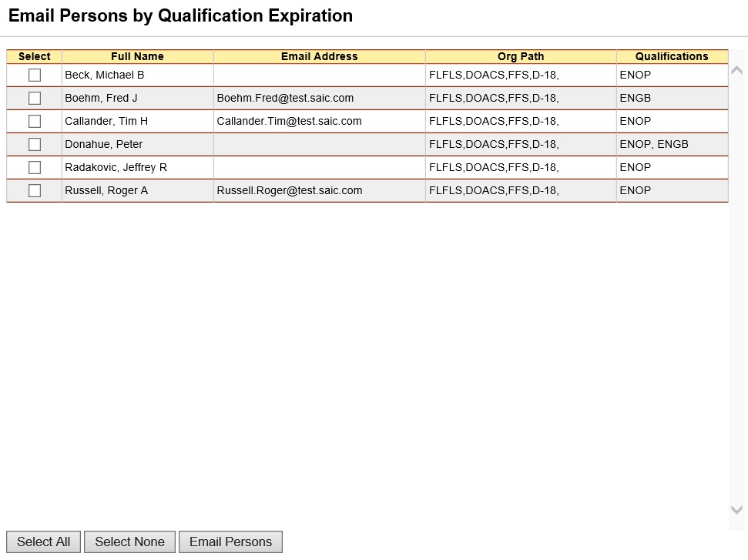
Task: Click ENGB qualification for Boehm
Action: tap(635, 98)
